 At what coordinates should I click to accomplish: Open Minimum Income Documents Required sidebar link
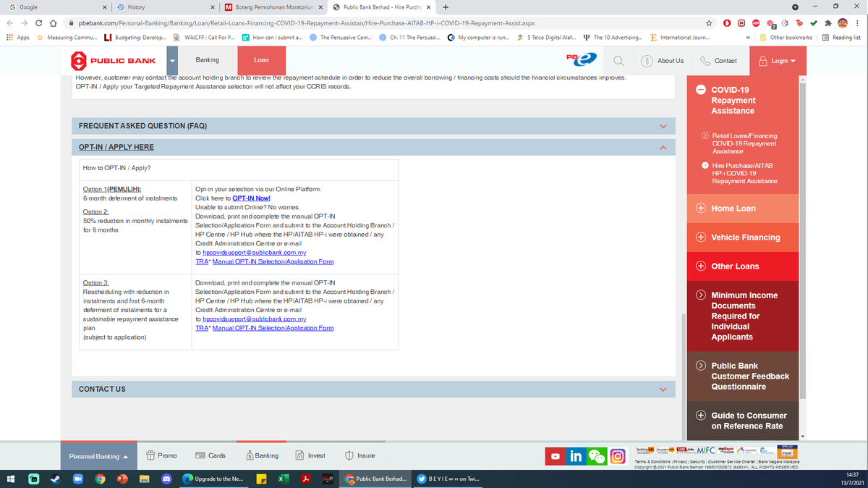[744, 316]
